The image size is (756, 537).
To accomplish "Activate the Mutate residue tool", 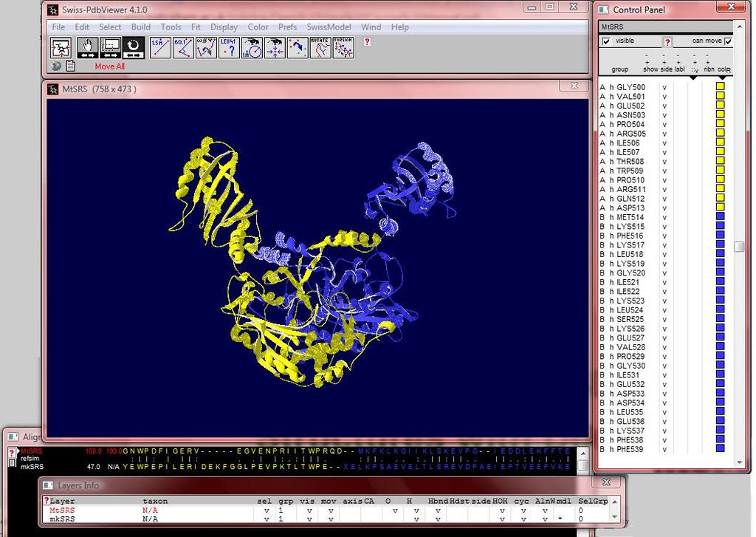I will click(320, 48).
